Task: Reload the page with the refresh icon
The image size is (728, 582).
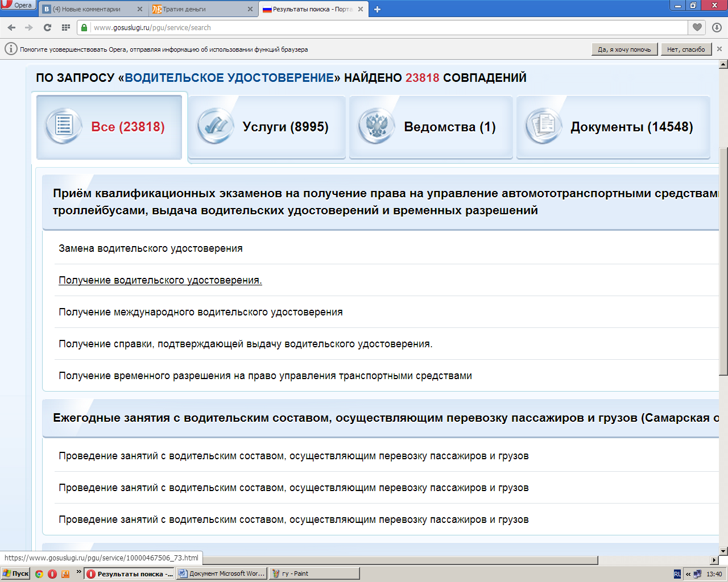Action: [47, 27]
